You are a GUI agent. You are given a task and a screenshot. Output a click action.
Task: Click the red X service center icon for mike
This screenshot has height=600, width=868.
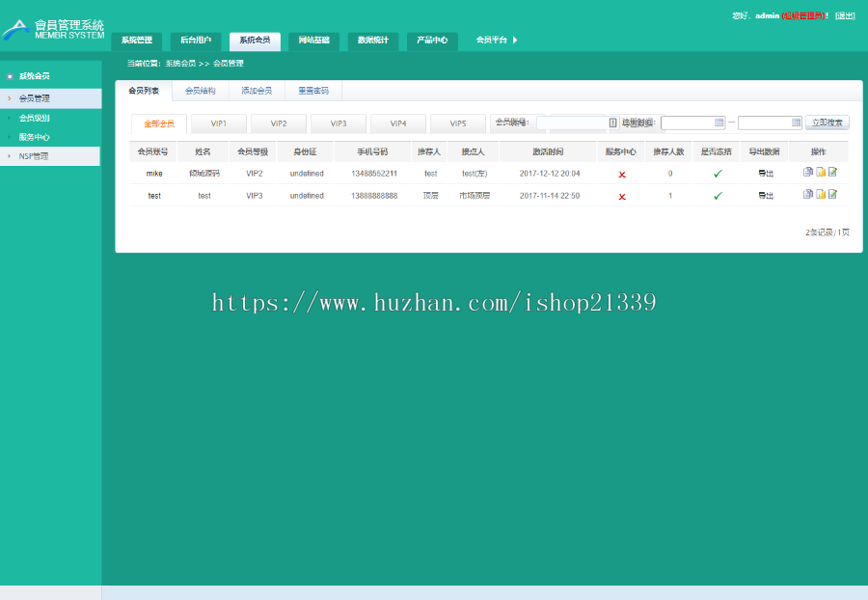pyautogui.click(x=622, y=175)
